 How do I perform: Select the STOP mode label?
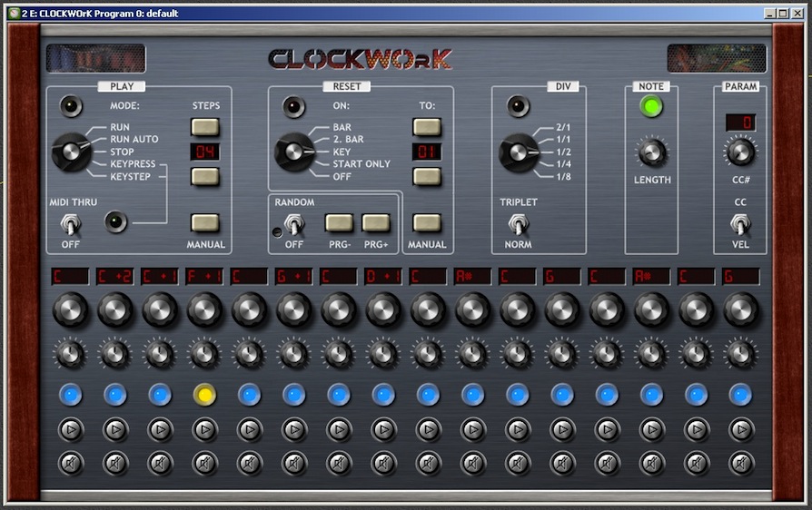122,152
